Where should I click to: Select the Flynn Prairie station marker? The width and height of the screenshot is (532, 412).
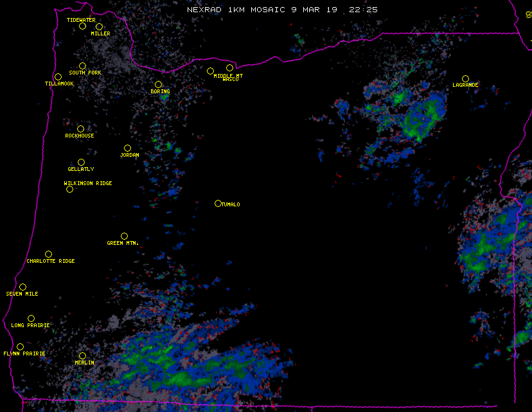coord(20,347)
